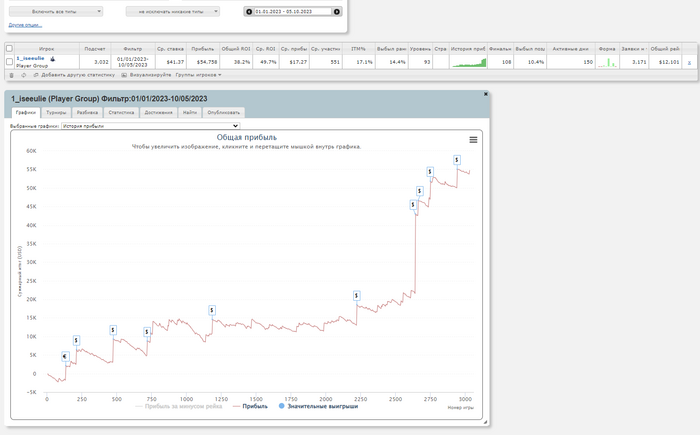Close the 1_iseeulie chart panel
The image size is (700, 435).
(486, 94)
